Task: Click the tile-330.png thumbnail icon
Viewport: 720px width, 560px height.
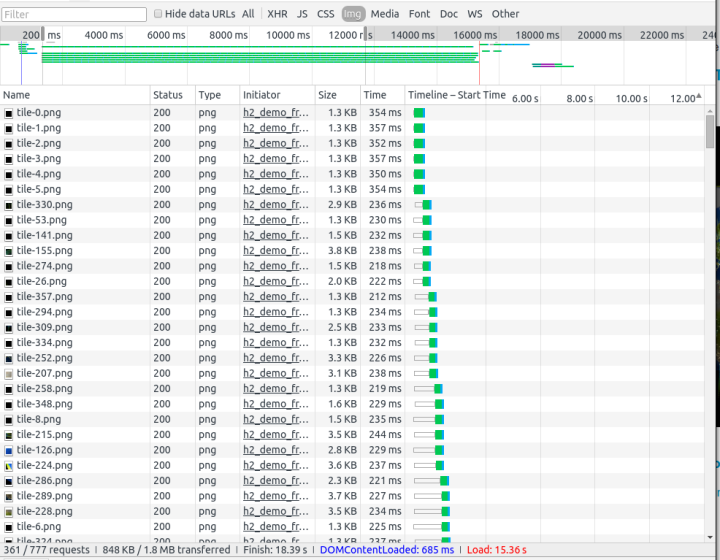Action: 9,205
